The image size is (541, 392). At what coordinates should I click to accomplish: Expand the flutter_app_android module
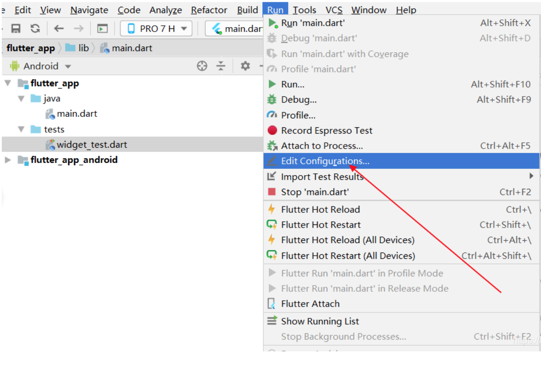pyautogui.click(x=8, y=160)
